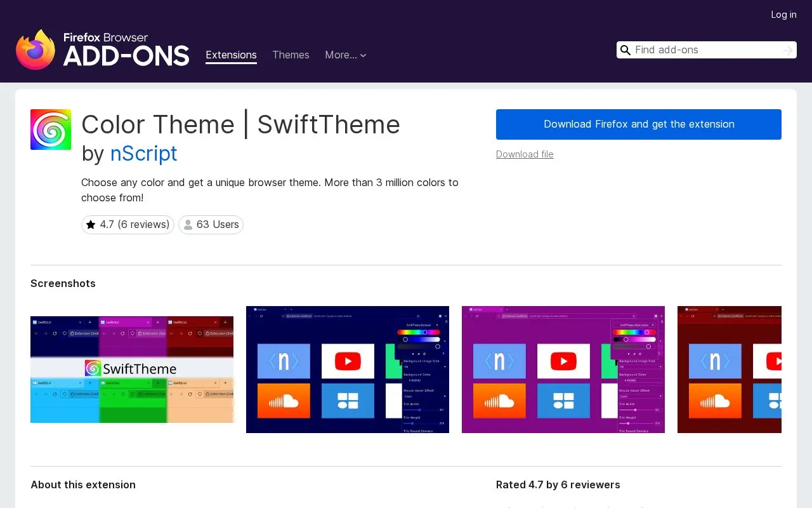Click the Log in link
812x508 pixels.
pyautogui.click(x=783, y=15)
